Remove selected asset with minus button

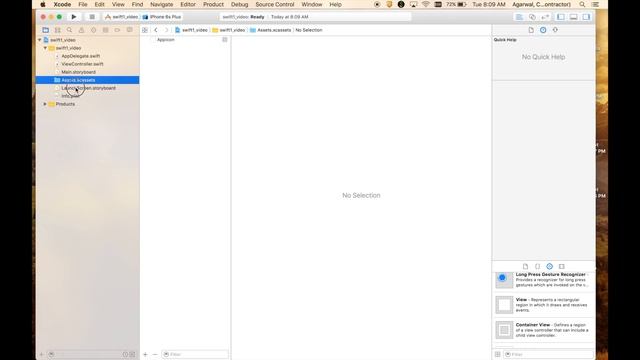[x=155, y=354]
